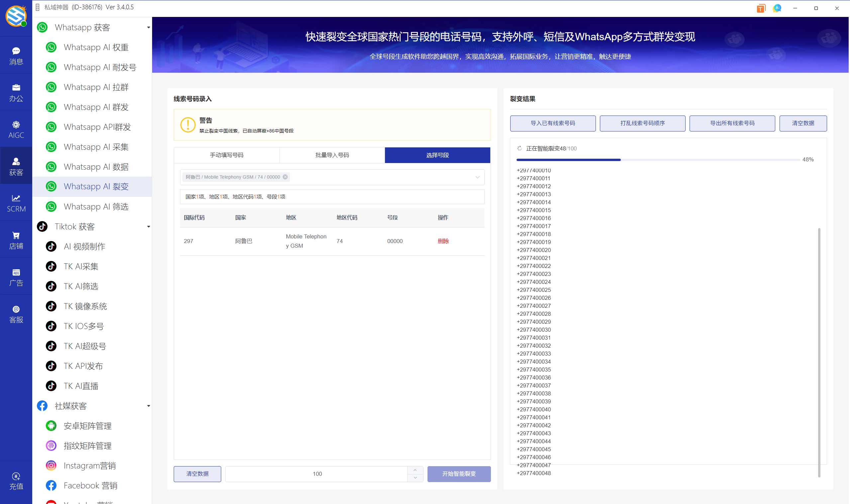Screen dimensions: 850x504
Task: Switch to the 批量导入号码 tab
Action: click(331, 155)
